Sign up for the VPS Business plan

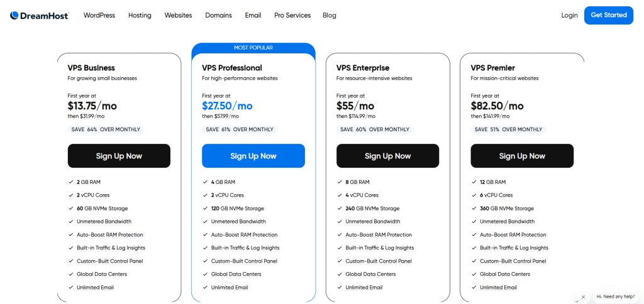pyautogui.click(x=119, y=156)
